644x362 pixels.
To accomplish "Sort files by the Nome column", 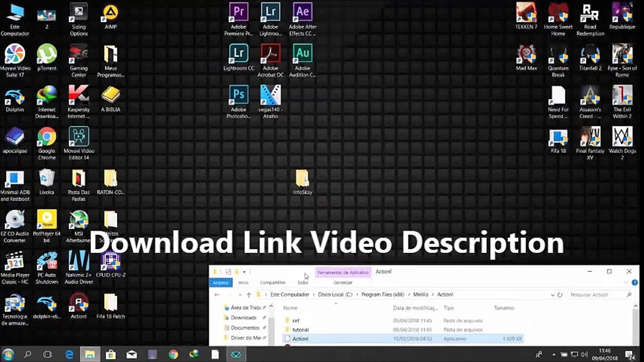I will click(291, 308).
